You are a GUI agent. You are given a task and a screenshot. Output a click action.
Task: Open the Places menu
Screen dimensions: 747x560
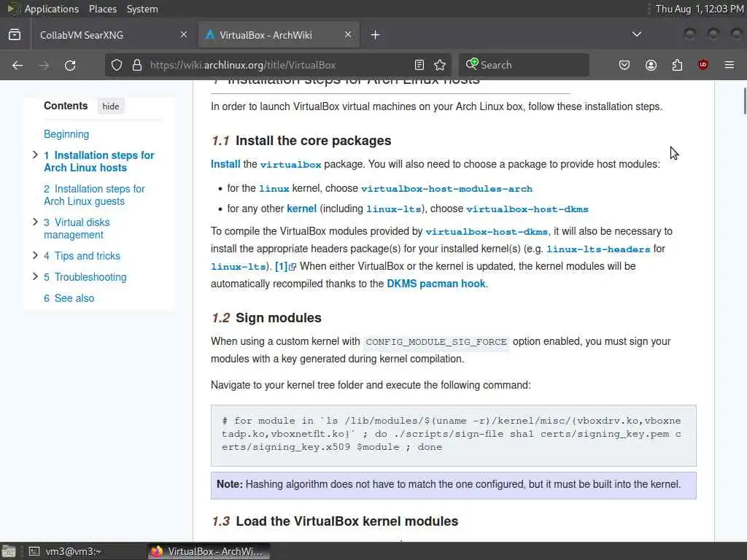pos(102,9)
